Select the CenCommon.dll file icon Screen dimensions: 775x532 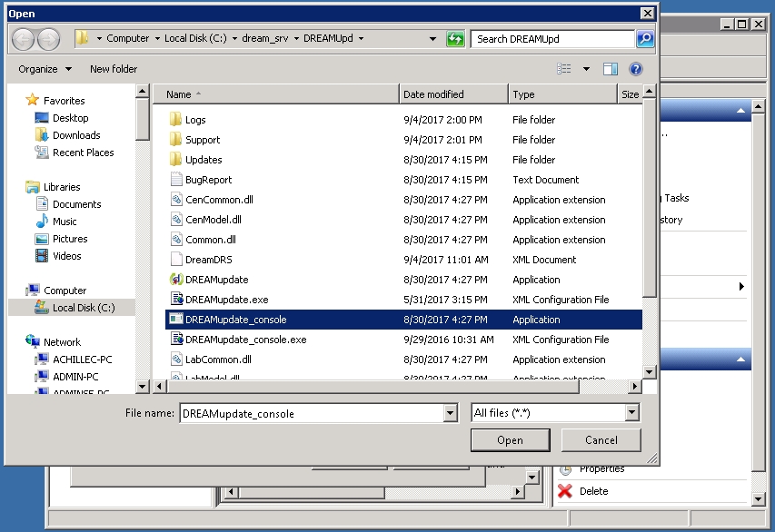pyautogui.click(x=176, y=200)
